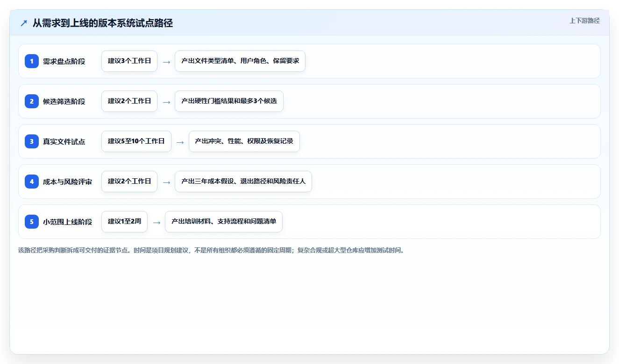Viewport: 619px width, 364px height.
Task: Click the 建议2个工作日 chip in 成本与风险评审 row
Action: click(129, 182)
